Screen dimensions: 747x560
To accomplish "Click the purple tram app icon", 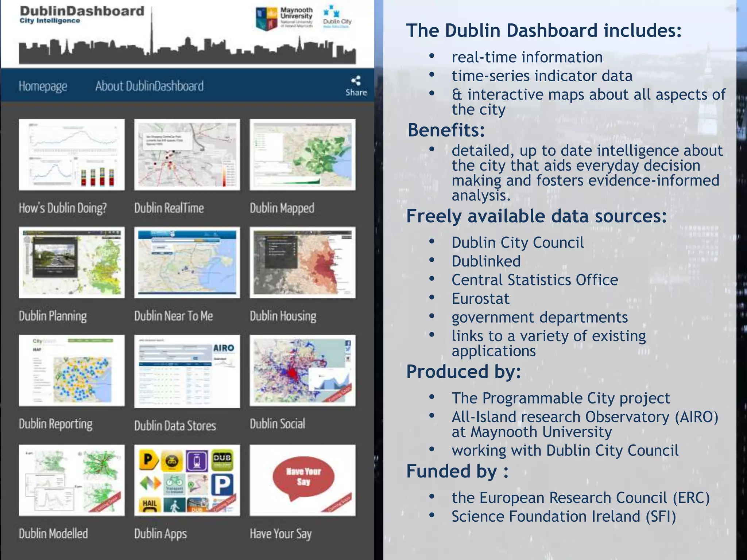I will (x=197, y=461).
